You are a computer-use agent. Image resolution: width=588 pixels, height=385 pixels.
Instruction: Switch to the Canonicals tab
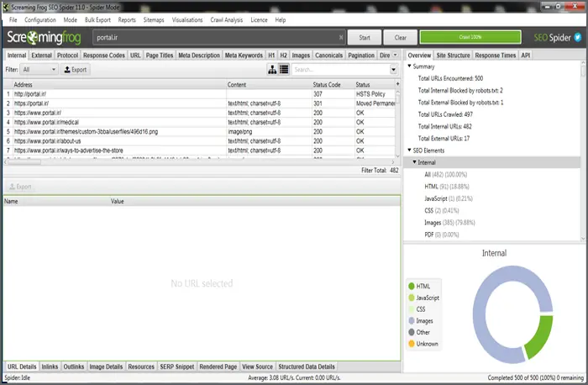[329, 55]
